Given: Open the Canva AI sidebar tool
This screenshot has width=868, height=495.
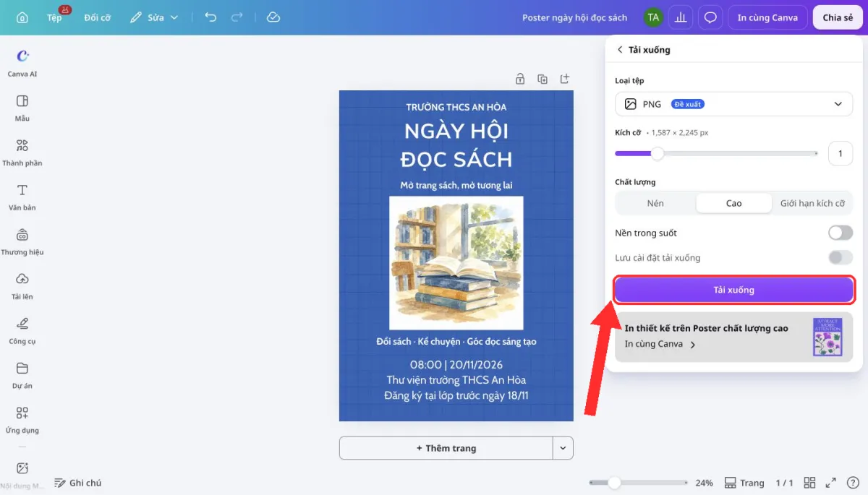Looking at the screenshot, I should point(22,62).
